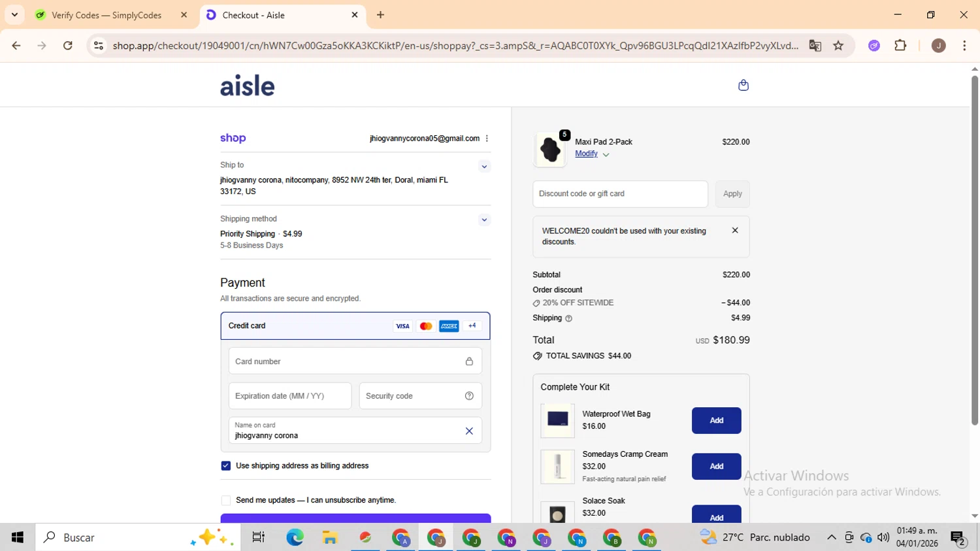
Task: Toggle Use shipping address as billing address
Action: 226,466
